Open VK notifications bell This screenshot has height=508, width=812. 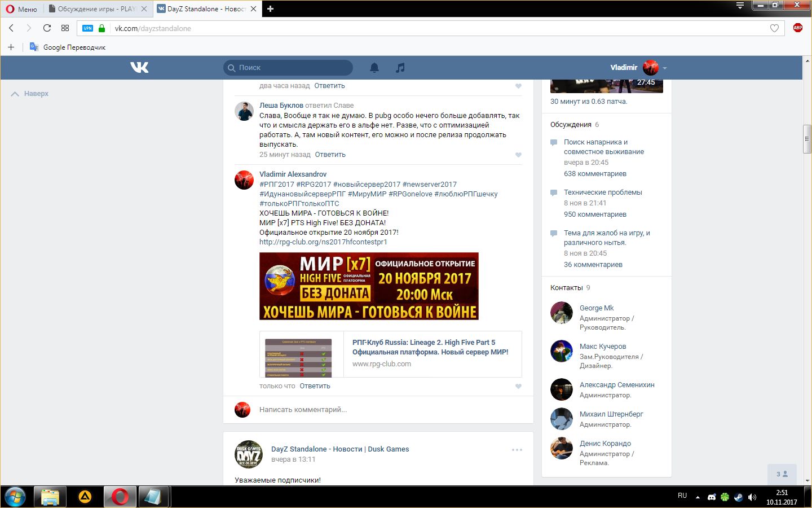point(374,68)
